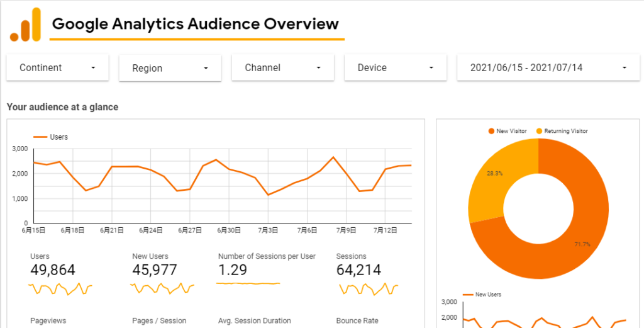This screenshot has width=644, height=328.
Task: Click the 7月9日 x-axis label
Action: point(347,230)
